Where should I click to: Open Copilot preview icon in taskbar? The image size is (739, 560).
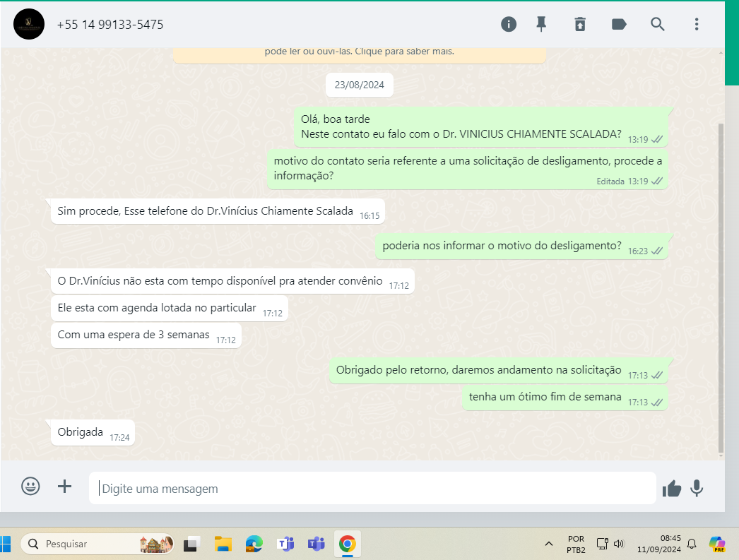point(717,544)
